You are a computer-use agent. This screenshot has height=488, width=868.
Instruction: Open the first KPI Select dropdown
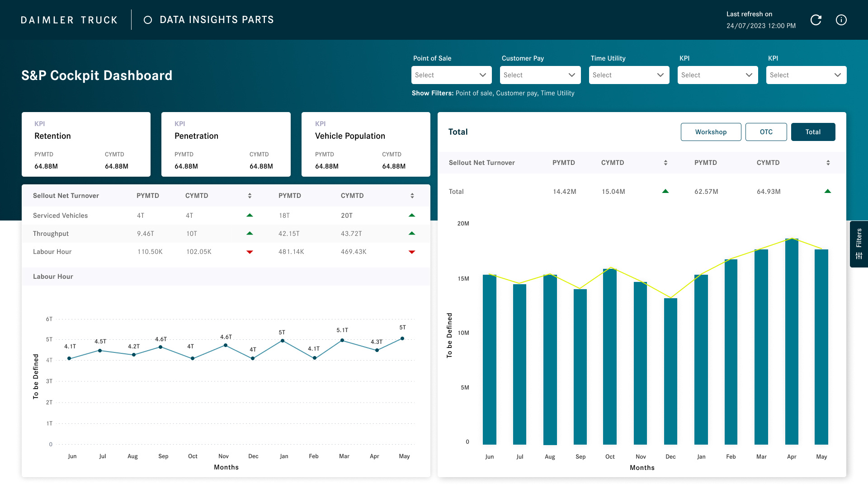click(717, 75)
